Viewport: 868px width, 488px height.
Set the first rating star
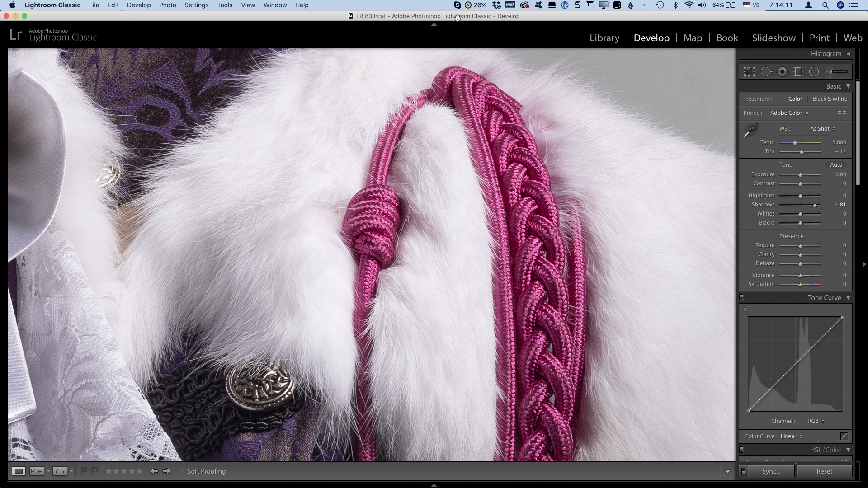tap(108, 471)
